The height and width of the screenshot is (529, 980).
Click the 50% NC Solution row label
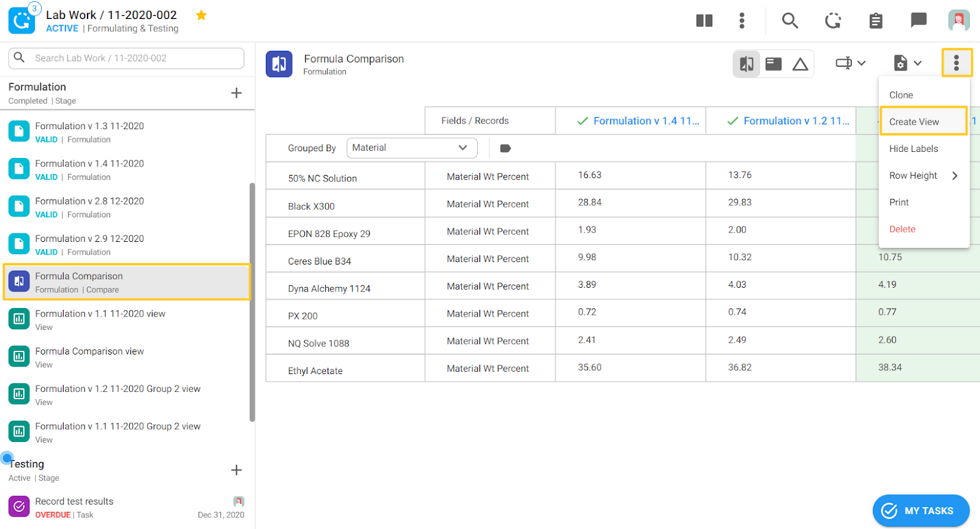point(322,178)
